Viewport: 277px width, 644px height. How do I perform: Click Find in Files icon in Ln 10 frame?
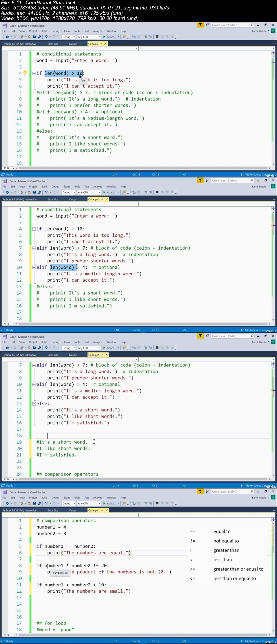coord(124,192)
